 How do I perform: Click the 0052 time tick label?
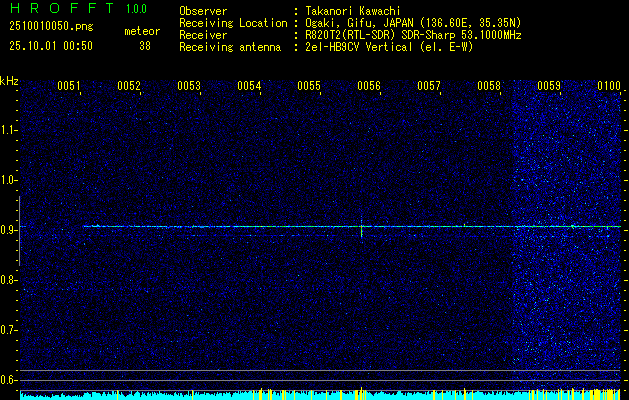[129, 85]
